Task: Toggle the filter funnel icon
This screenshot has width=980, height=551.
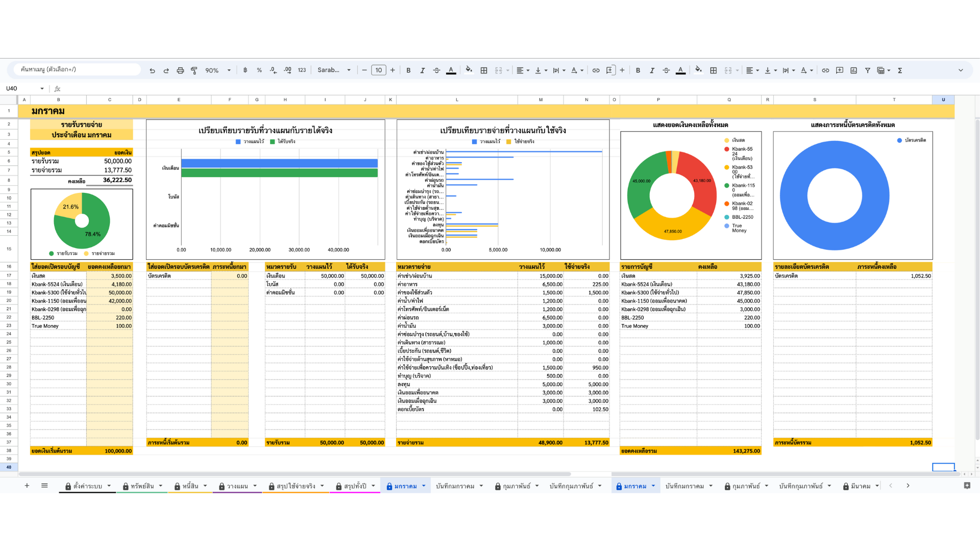Action: point(868,70)
